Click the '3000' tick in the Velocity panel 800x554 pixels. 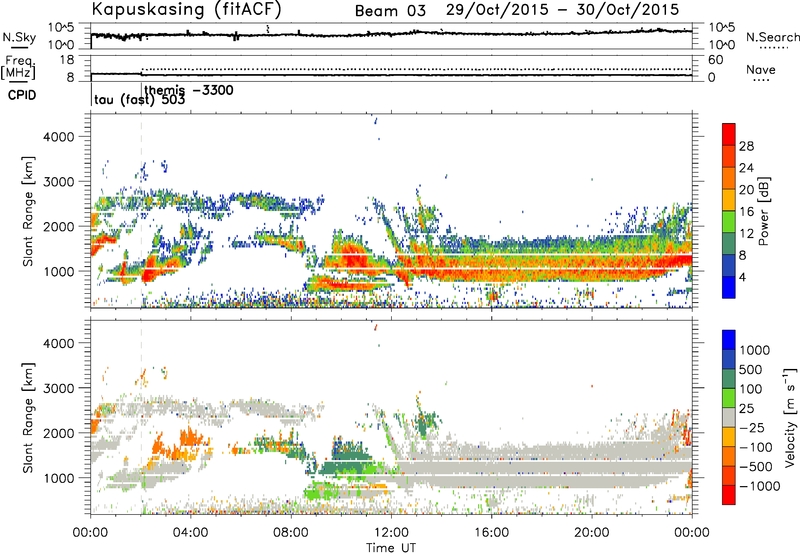click(x=59, y=388)
